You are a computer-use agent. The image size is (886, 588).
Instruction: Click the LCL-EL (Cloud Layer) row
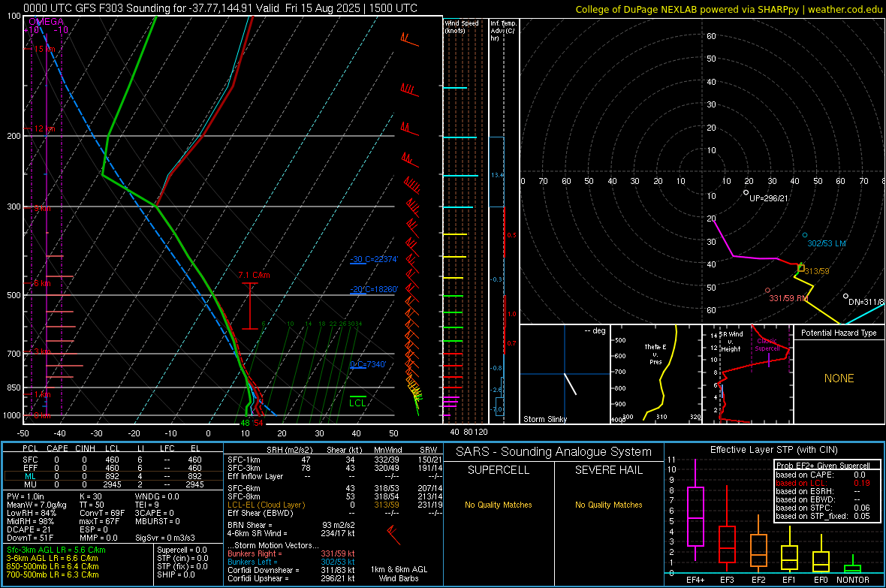pyautogui.click(x=335, y=505)
